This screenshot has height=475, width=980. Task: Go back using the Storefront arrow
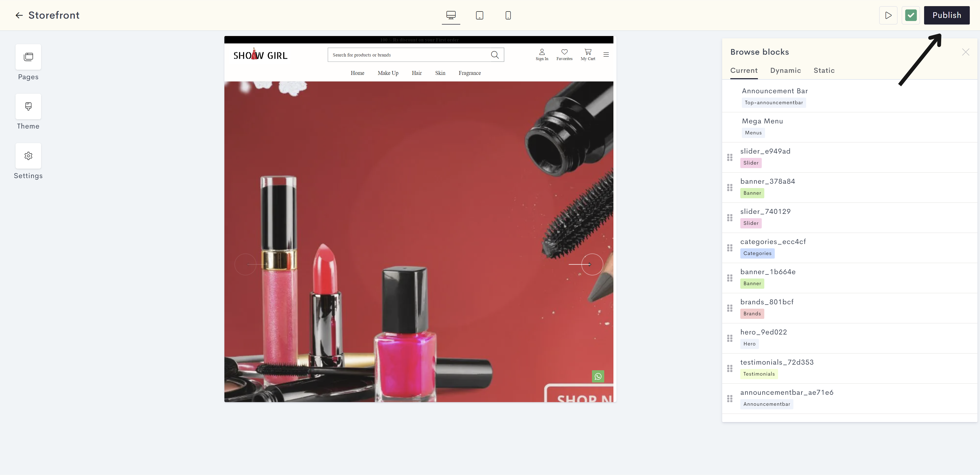tap(19, 15)
